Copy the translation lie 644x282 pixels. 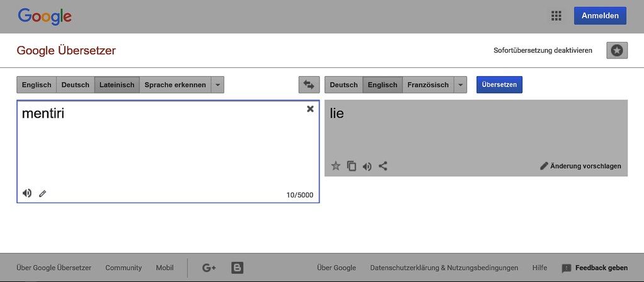pyautogui.click(x=352, y=166)
